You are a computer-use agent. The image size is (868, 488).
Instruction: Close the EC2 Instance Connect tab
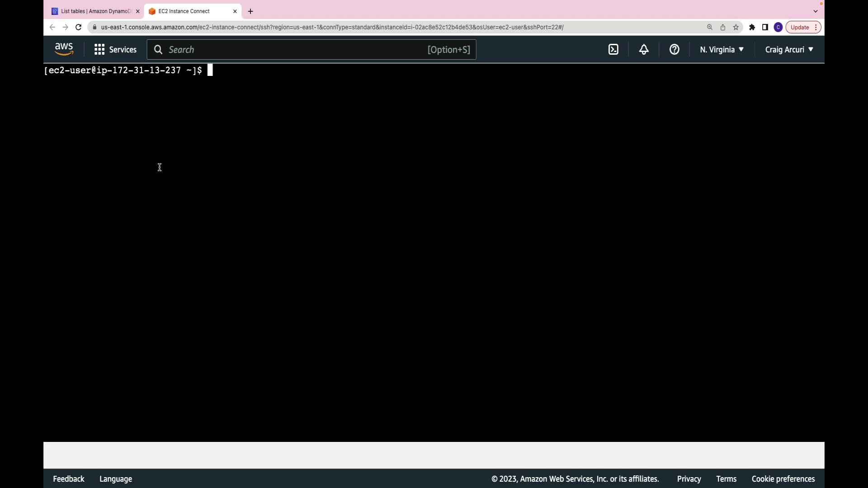(235, 11)
